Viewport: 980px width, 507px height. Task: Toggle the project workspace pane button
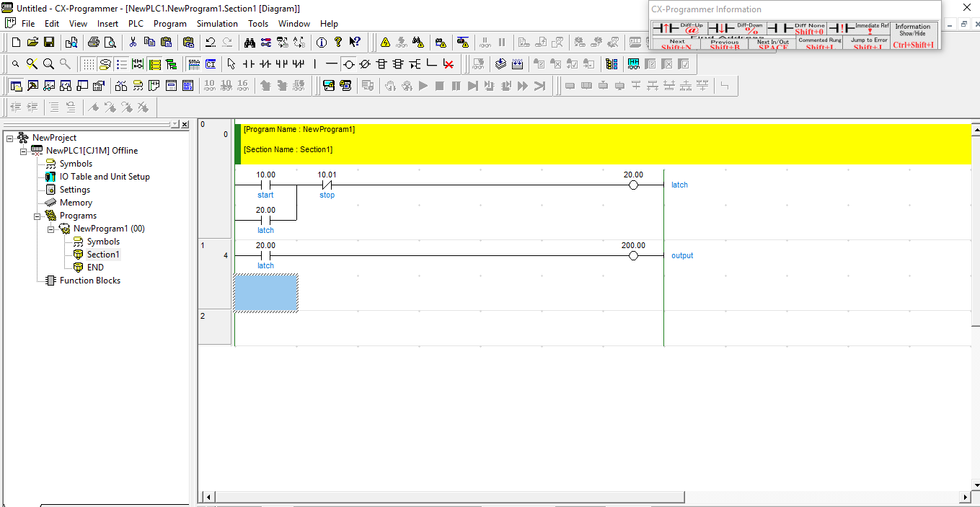point(16,85)
